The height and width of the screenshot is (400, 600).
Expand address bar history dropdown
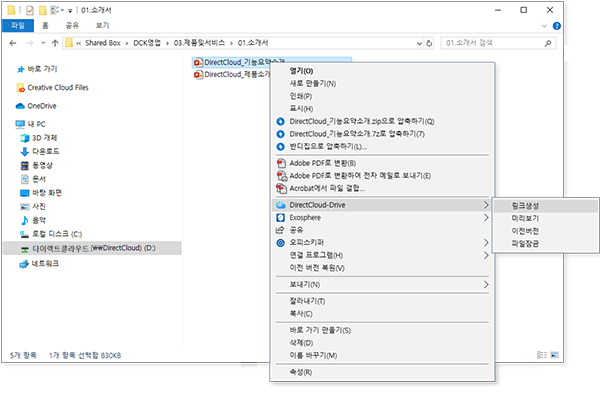(419, 43)
